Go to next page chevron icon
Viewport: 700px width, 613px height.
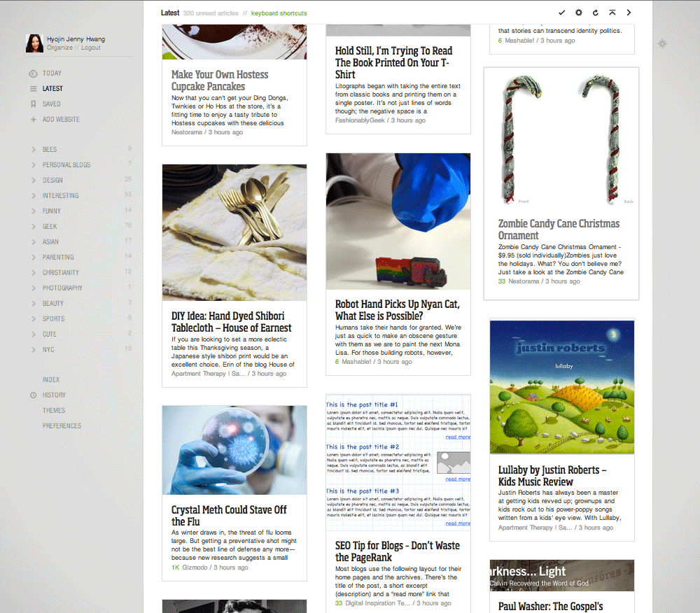click(x=629, y=13)
